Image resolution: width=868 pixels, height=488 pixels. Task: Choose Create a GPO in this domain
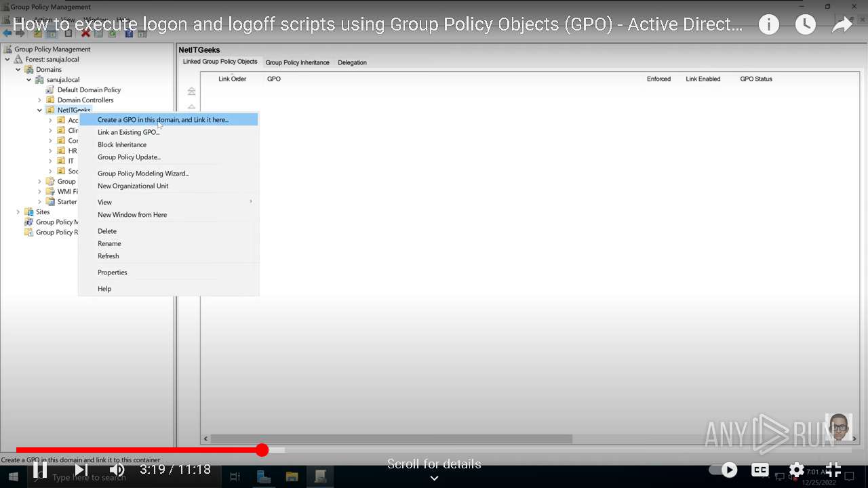(169, 120)
